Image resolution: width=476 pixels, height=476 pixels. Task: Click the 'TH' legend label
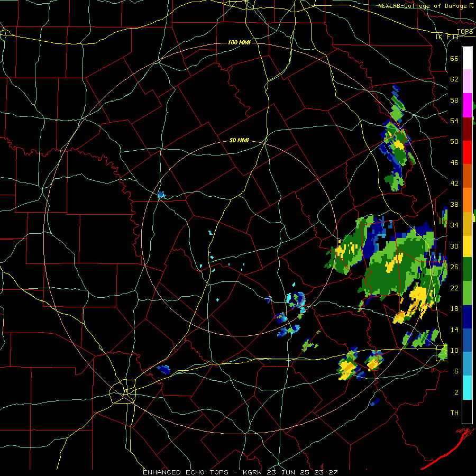[x=454, y=413]
